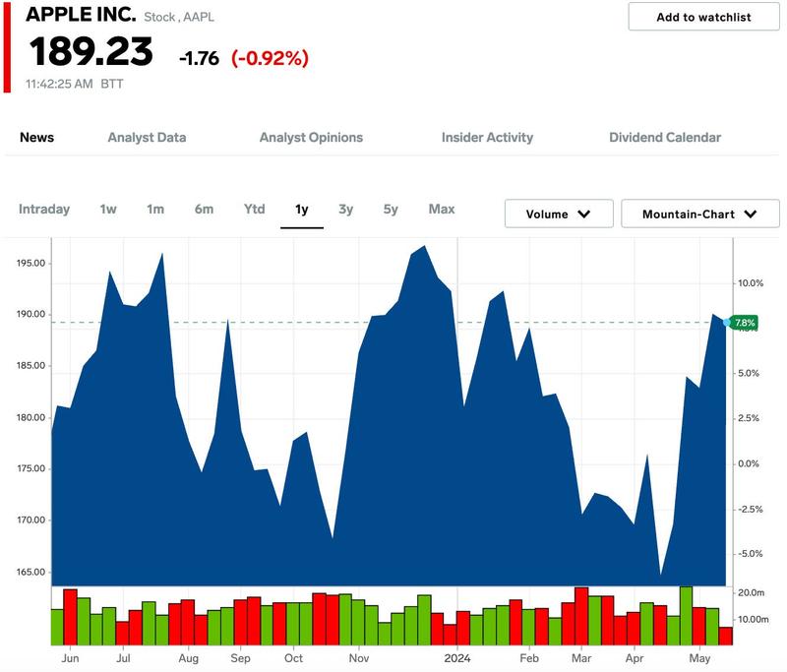This screenshot has width=787, height=672.
Task: Go to the Dividend Calendar tab
Action: (x=665, y=137)
